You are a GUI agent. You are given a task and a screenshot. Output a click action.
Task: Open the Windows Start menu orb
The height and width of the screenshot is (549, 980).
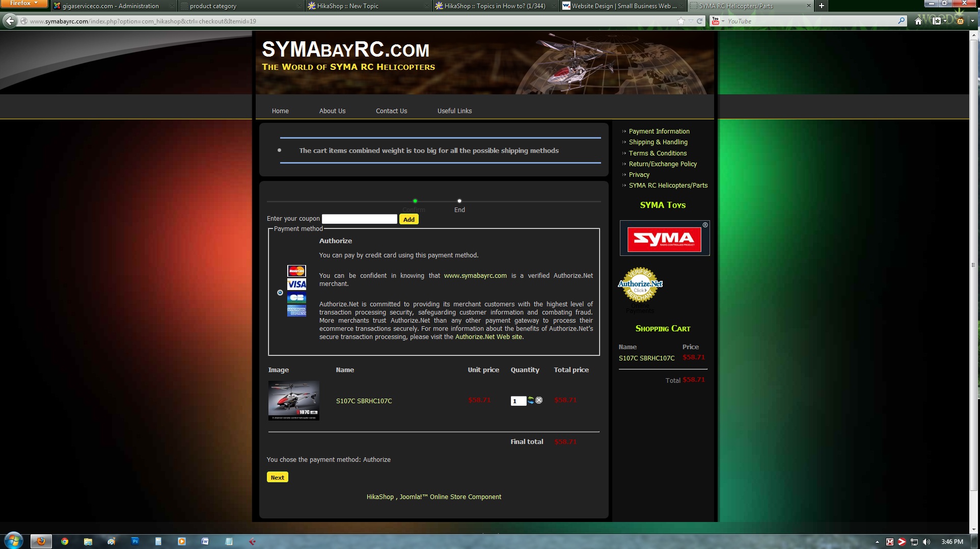tap(14, 541)
